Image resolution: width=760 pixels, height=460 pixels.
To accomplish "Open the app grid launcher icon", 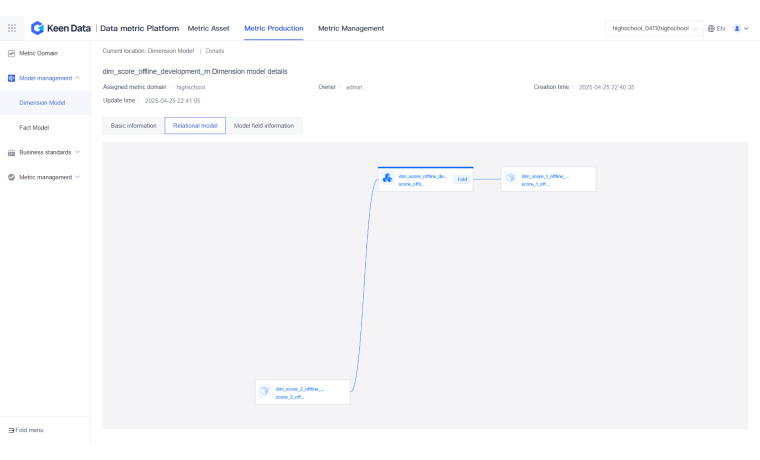I will (x=12, y=28).
